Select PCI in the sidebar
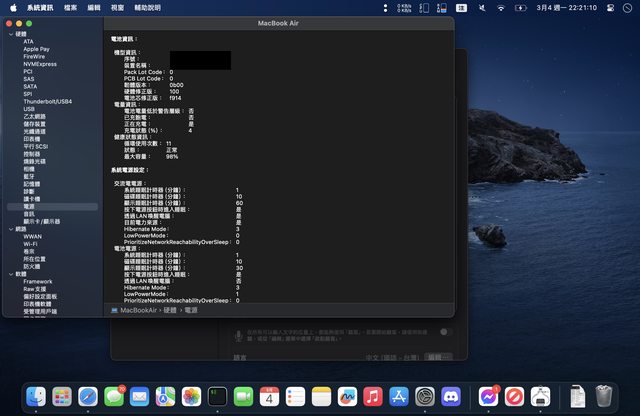The width and height of the screenshot is (640, 416). pos(28,71)
